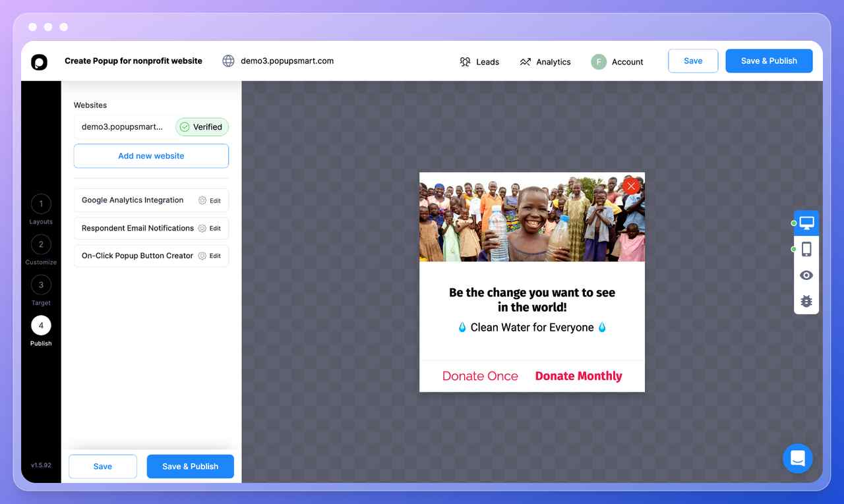Click the Popupsmart logo icon

point(39,61)
